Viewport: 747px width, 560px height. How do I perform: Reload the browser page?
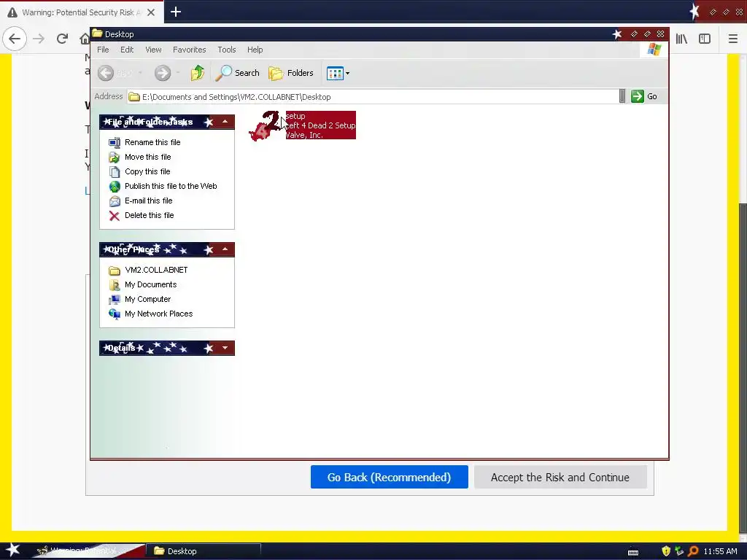[62, 39]
